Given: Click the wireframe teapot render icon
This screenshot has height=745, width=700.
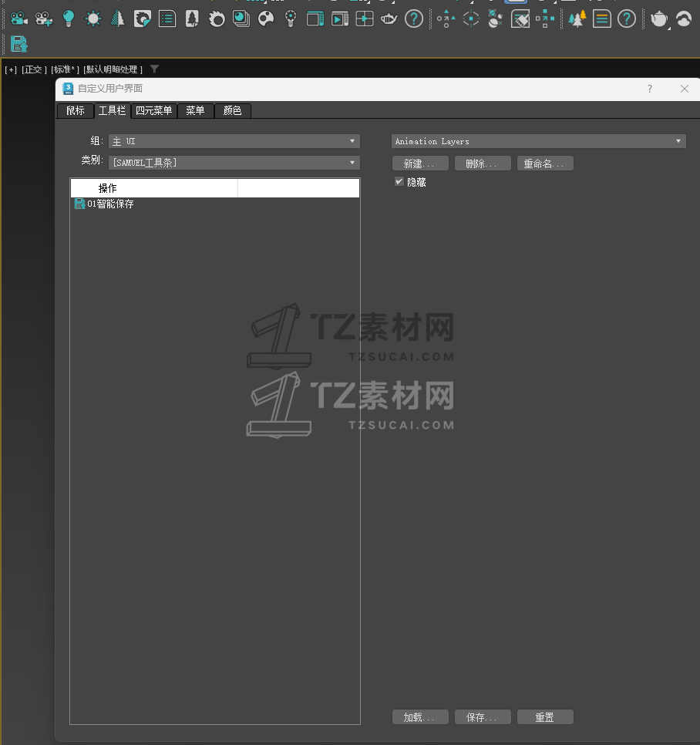Looking at the screenshot, I should [389, 19].
